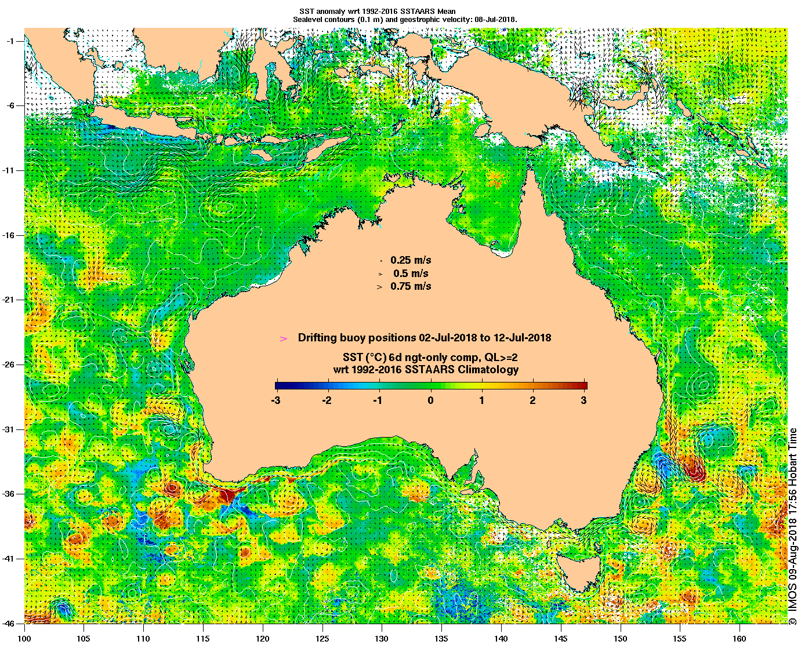Click the IMOS copyright timestamp vertical text
This screenshot has width=812, height=652.
coord(793,526)
